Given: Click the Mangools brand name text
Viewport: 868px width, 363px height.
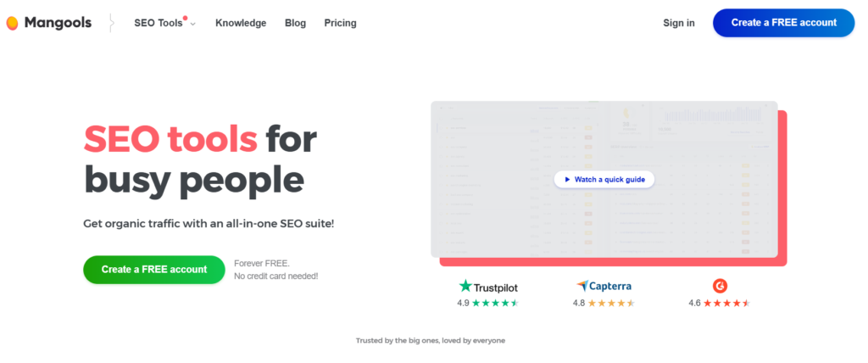Looking at the screenshot, I should tap(58, 23).
